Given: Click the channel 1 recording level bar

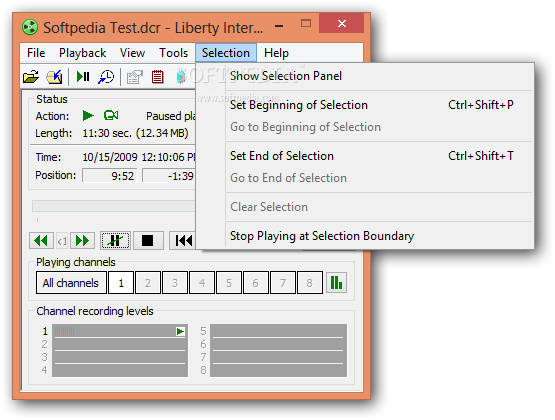Looking at the screenshot, I should 120,331.
